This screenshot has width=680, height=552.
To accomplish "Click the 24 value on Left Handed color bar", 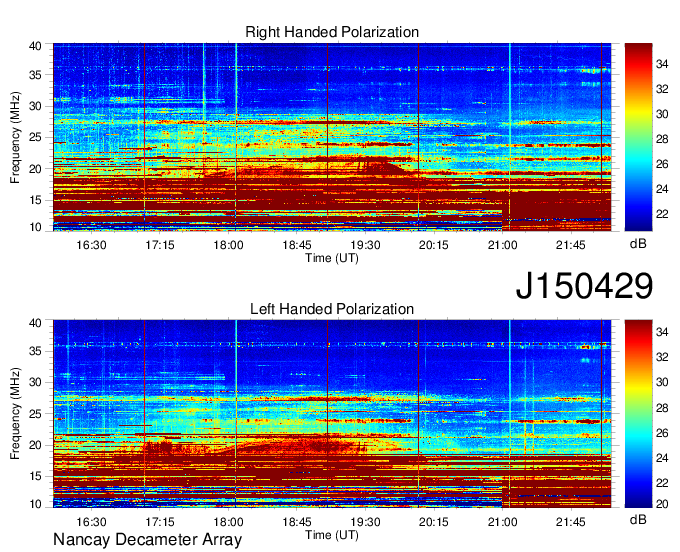I will pos(662,458).
